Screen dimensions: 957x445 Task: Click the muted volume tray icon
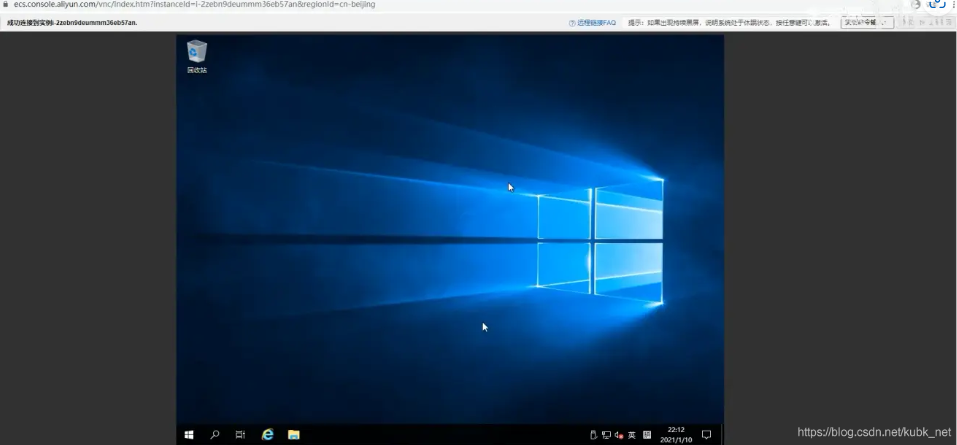[x=619, y=435]
